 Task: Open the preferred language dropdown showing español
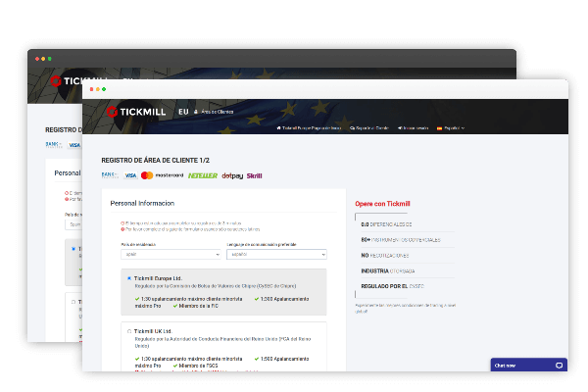tap(276, 255)
